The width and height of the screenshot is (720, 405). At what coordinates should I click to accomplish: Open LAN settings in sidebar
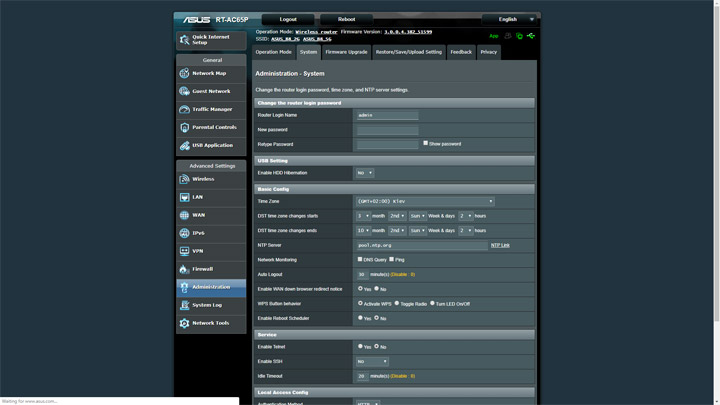click(x=211, y=197)
